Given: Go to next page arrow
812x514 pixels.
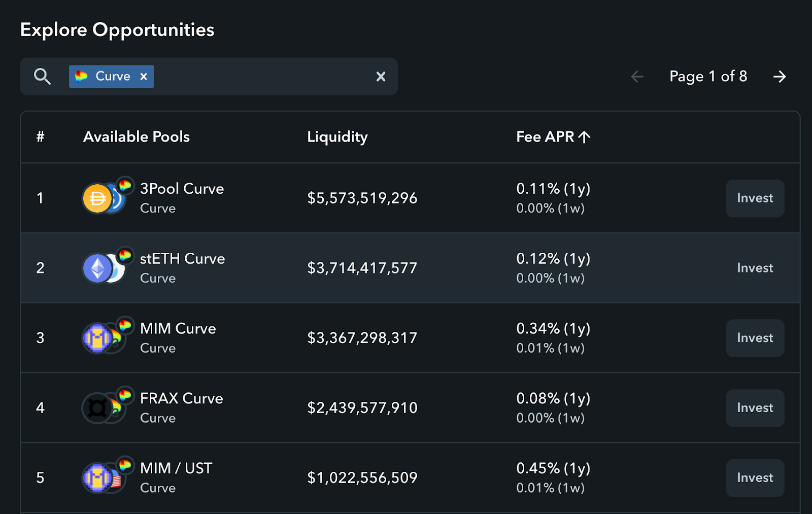Looking at the screenshot, I should [780, 77].
